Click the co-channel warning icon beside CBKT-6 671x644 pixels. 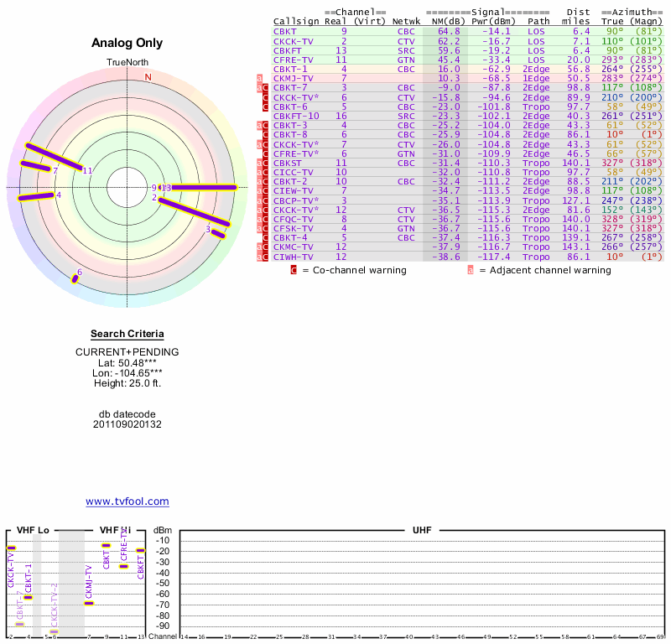pyautogui.click(x=266, y=106)
